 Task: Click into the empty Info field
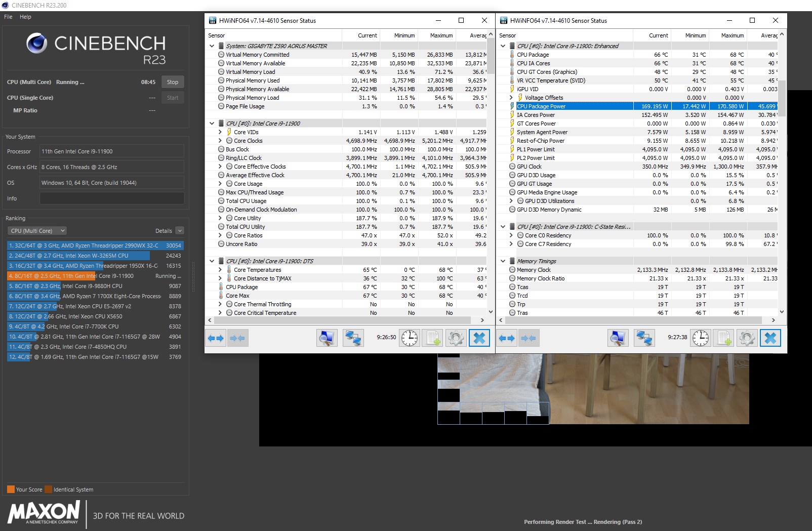[112, 198]
